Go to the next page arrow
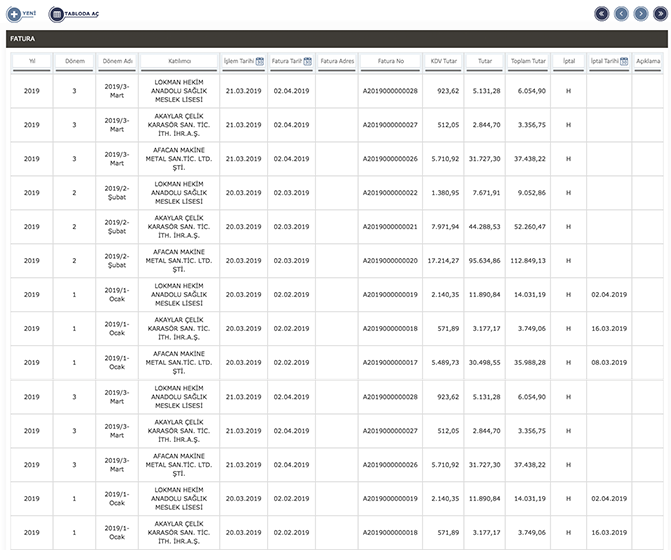This screenshot has width=671, height=560. (640, 14)
